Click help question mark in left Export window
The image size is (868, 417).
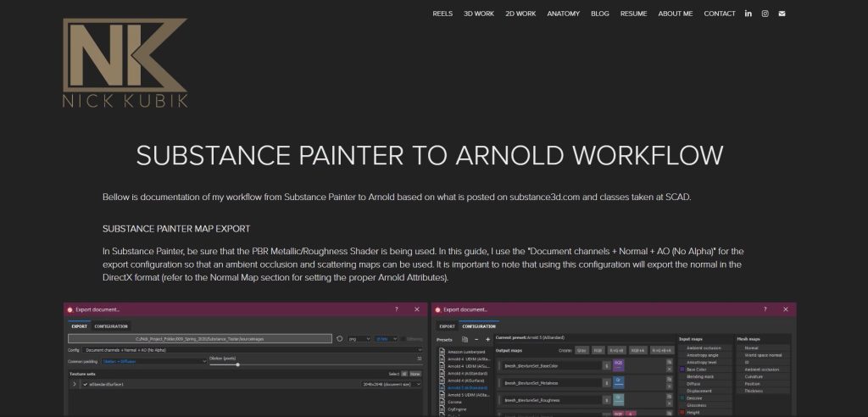[397, 309]
